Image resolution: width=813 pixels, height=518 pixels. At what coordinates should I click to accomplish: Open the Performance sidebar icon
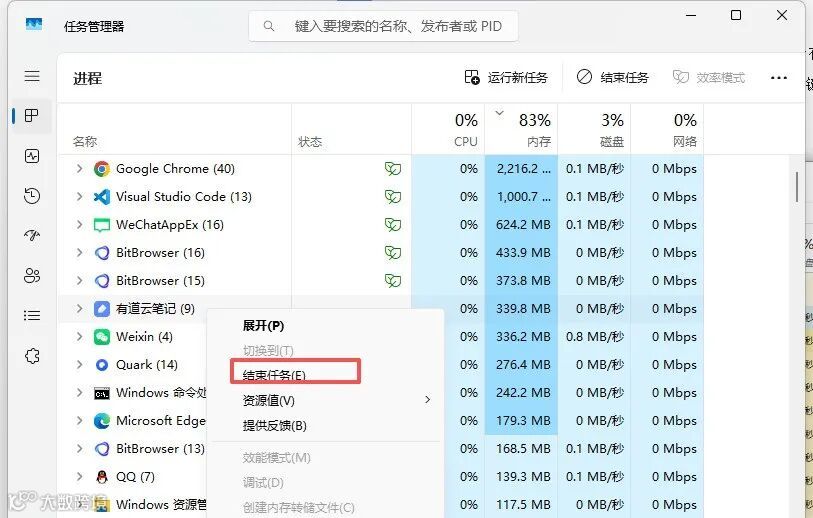point(32,156)
